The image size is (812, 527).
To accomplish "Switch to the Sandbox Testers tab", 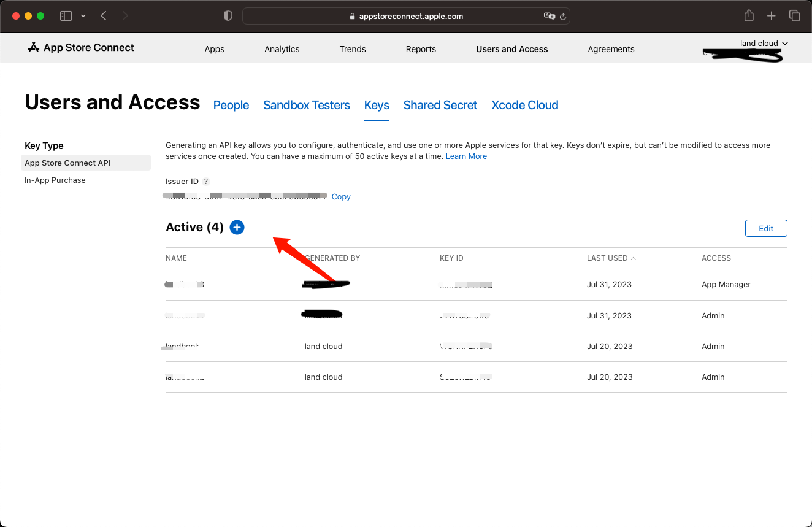I will (x=307, y=105).
